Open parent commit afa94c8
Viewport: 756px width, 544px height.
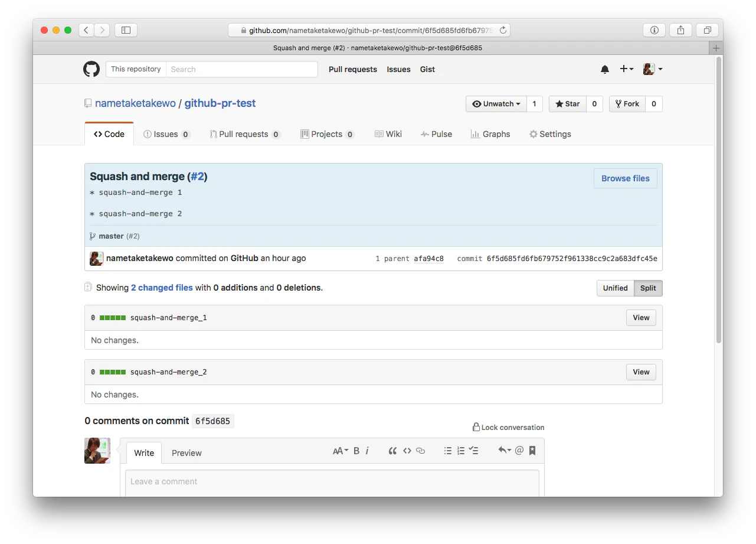(428, 259)
